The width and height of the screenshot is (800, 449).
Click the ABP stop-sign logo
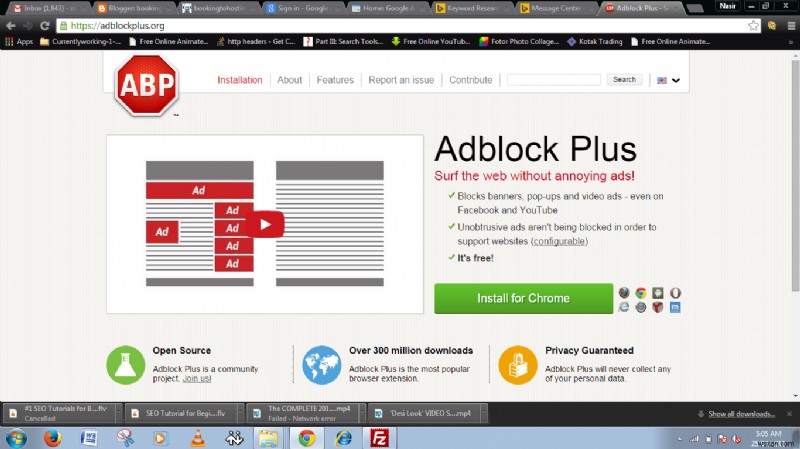point(147,85)
